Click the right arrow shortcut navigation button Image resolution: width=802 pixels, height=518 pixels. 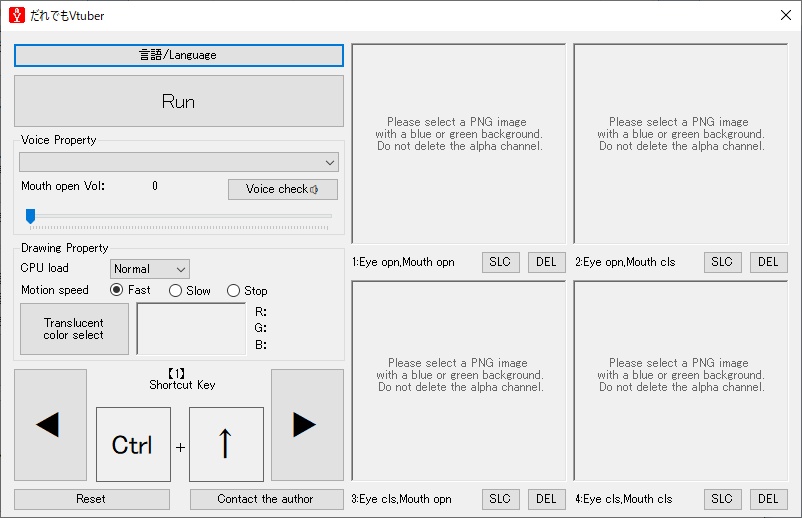click(x=307, y=424)
